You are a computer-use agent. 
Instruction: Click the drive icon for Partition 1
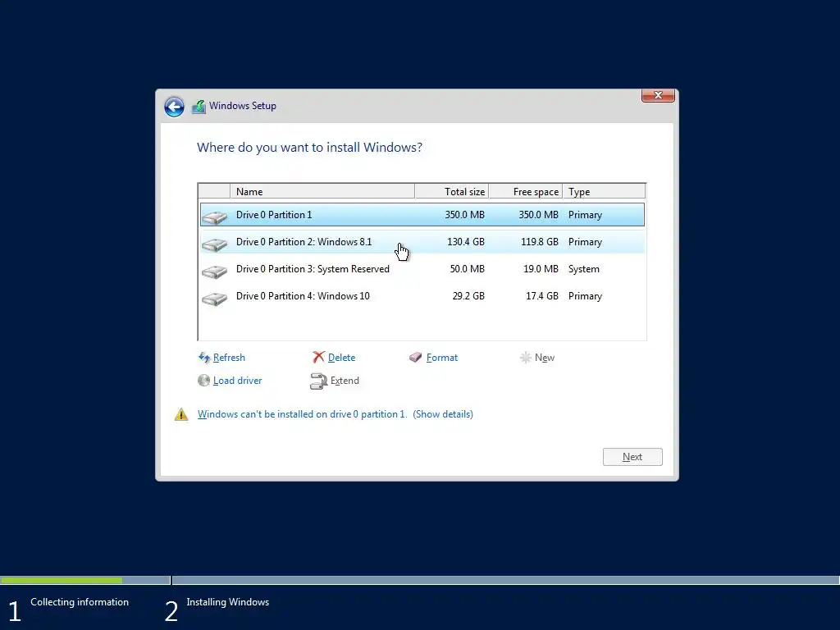pos(214,217)
